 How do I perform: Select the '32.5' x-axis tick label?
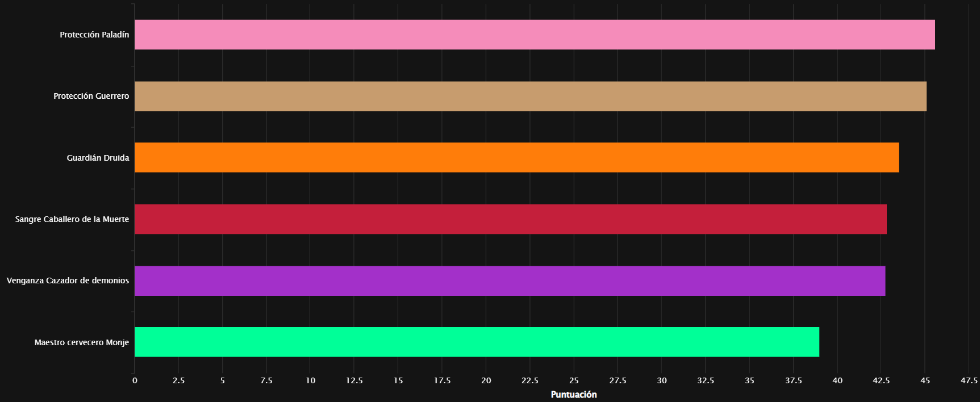pos(706,380)
